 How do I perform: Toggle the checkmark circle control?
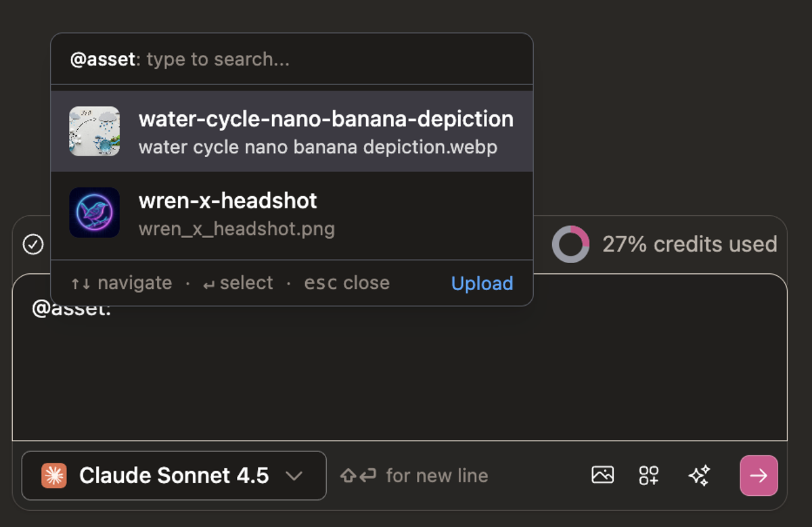coord(32,244)
